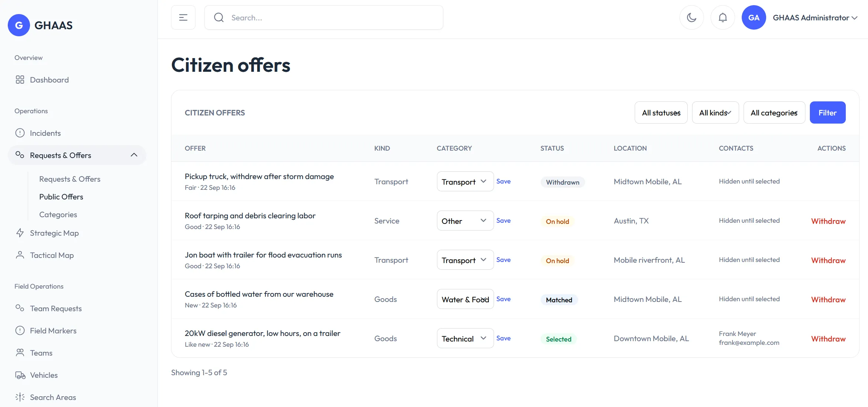
Task: Navigate to Tactical Map
Action: 52,255
